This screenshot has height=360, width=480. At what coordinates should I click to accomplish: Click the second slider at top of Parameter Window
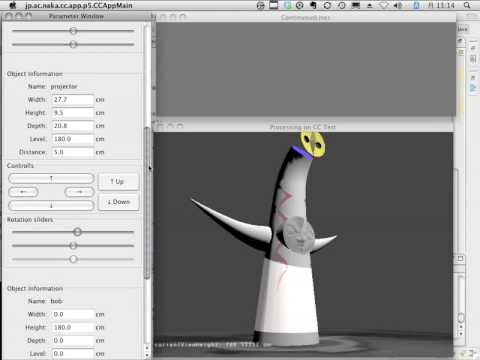click(x=73, y=44)
